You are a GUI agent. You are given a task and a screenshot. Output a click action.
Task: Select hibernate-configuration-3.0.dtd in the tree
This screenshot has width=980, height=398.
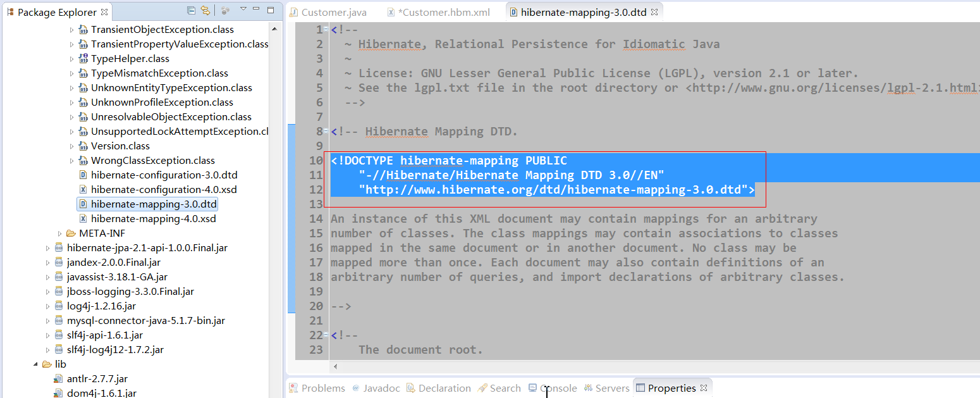[164, 175]
